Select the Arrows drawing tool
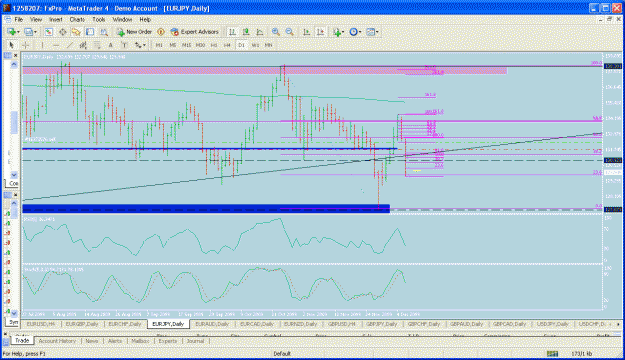The width and height of the screenshot is (625, 360). click(138, 45)
